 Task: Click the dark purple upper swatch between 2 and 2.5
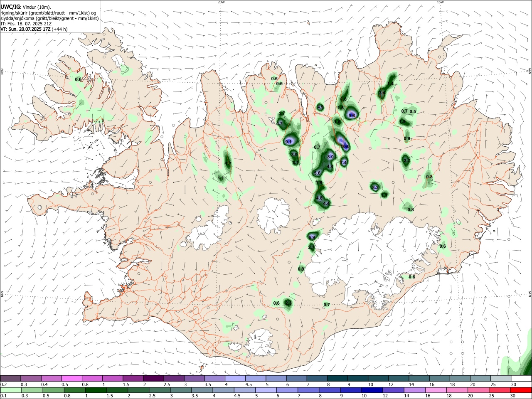(153, 378)
